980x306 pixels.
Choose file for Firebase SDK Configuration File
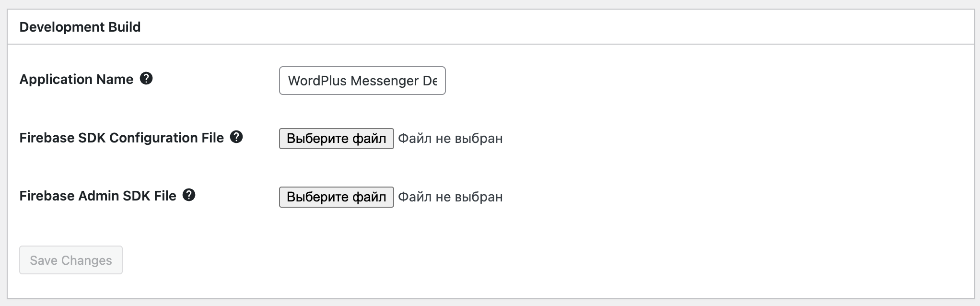pyautogui.click(x=337, y=139)
